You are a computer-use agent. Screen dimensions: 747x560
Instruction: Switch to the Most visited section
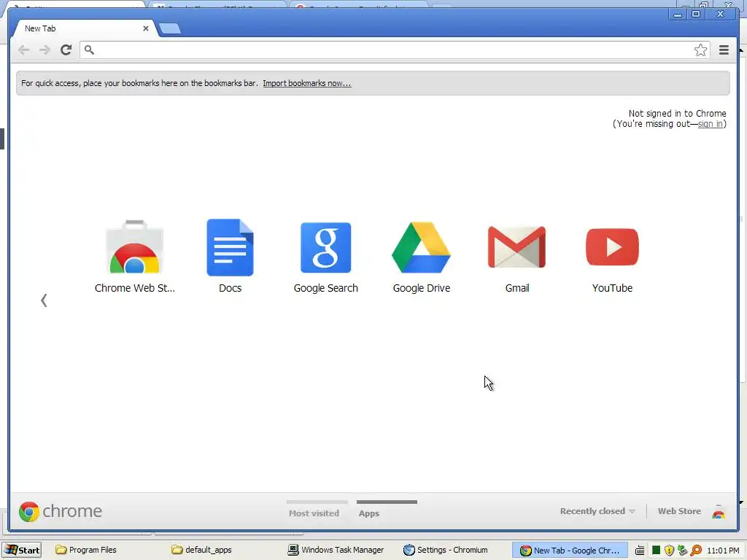pos(314,513)
